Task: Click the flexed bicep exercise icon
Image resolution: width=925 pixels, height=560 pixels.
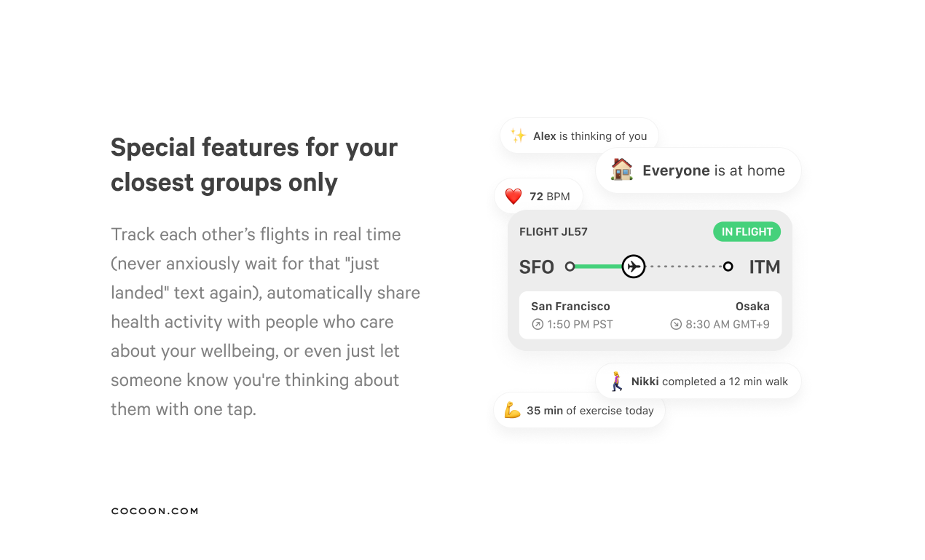Action: (x=512, y=411)
